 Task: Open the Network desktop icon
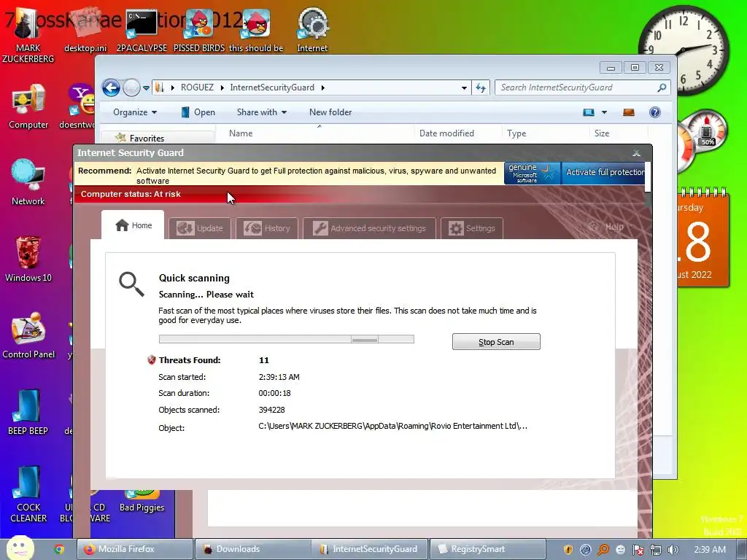click(28, 182)
